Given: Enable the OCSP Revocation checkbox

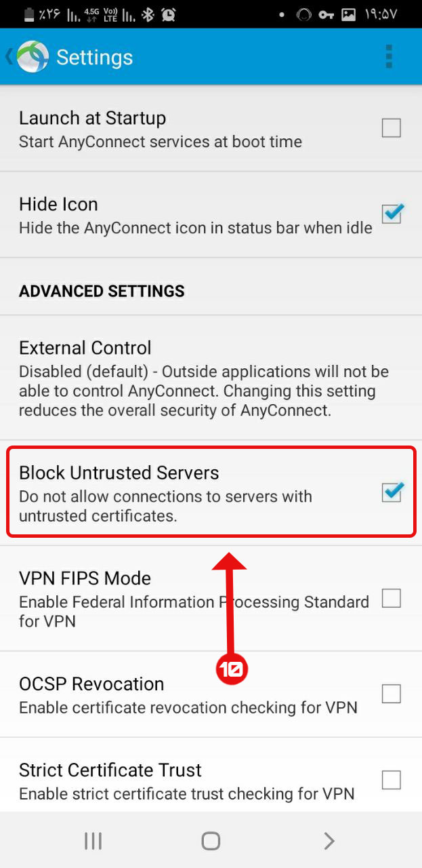Looking at the screenshot, I should click(x=392, y=694).
